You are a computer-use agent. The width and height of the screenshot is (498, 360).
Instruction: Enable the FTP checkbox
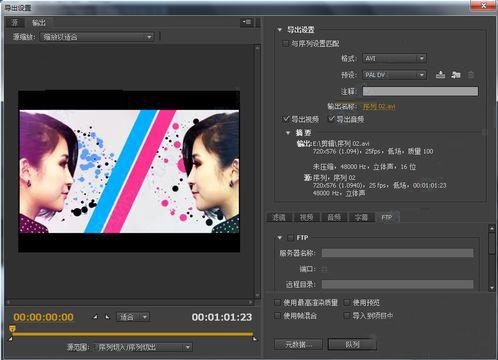[290, 238]
